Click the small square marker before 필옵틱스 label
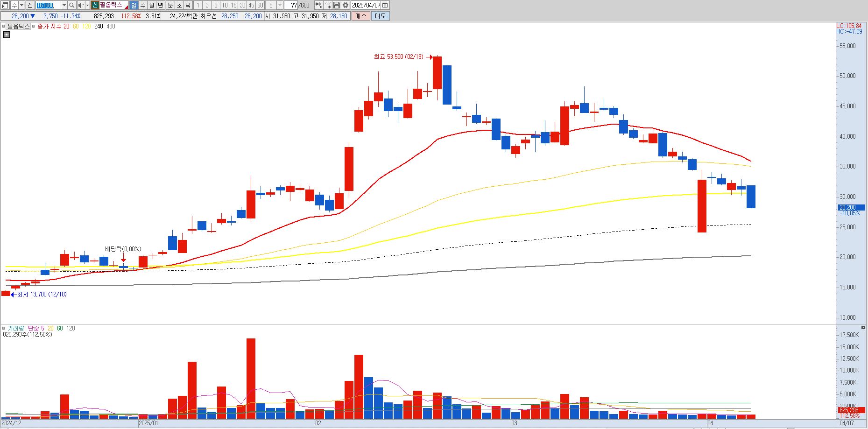This screenshot has width=868, height=429. [x=3, y=26]
